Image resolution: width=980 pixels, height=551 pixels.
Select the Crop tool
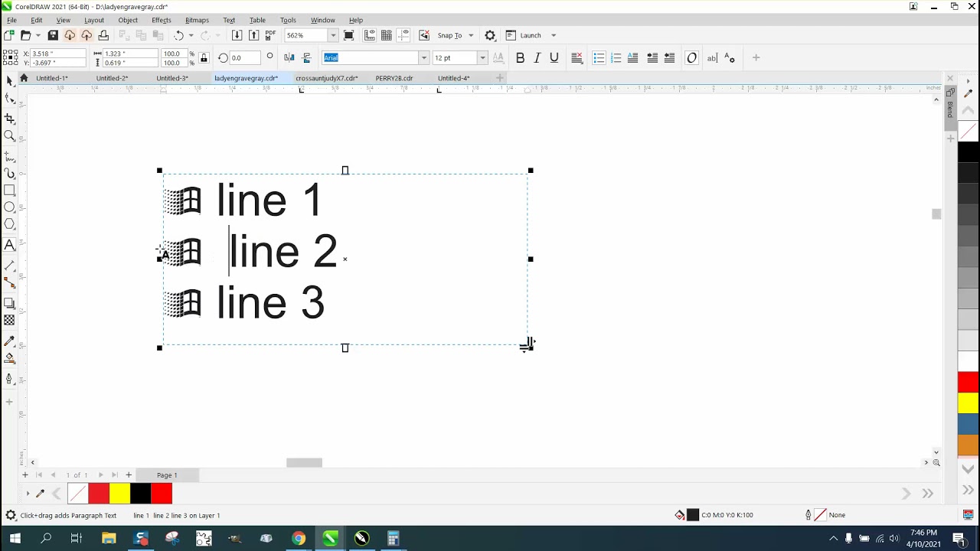click(x=9, y=119)
